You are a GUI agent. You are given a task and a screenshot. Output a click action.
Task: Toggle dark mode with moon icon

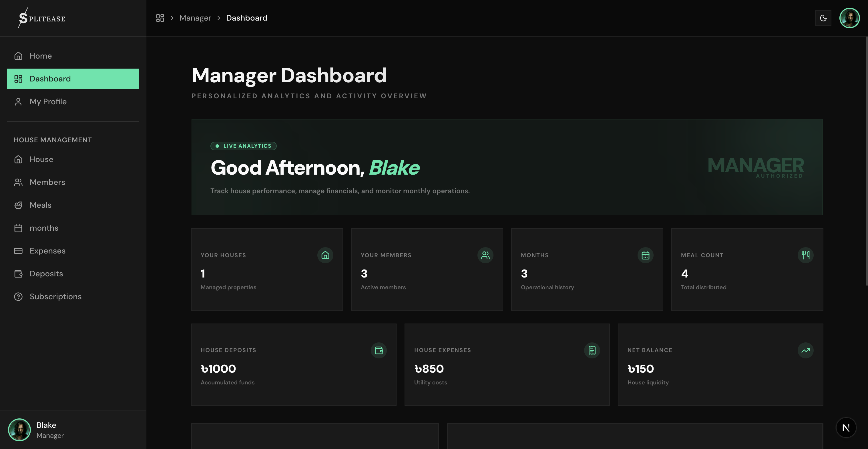coord(823,18)
